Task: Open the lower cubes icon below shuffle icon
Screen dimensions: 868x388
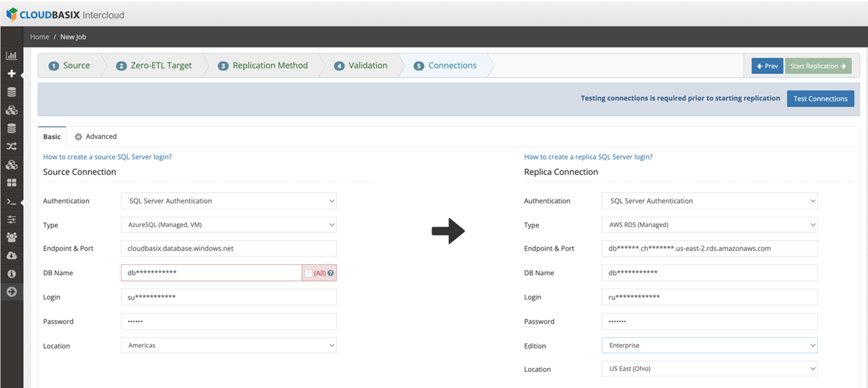Action: 12,165
